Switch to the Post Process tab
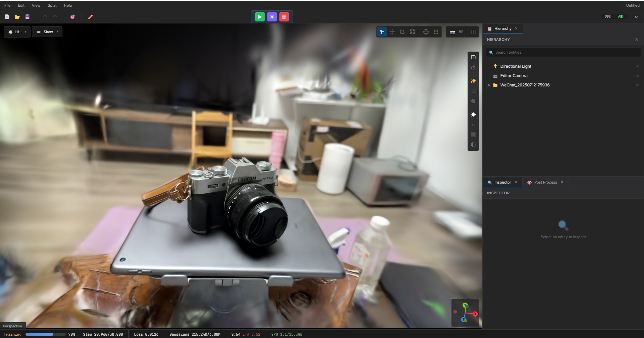Screen dimensions: 644x338 (x=545, y=182)
